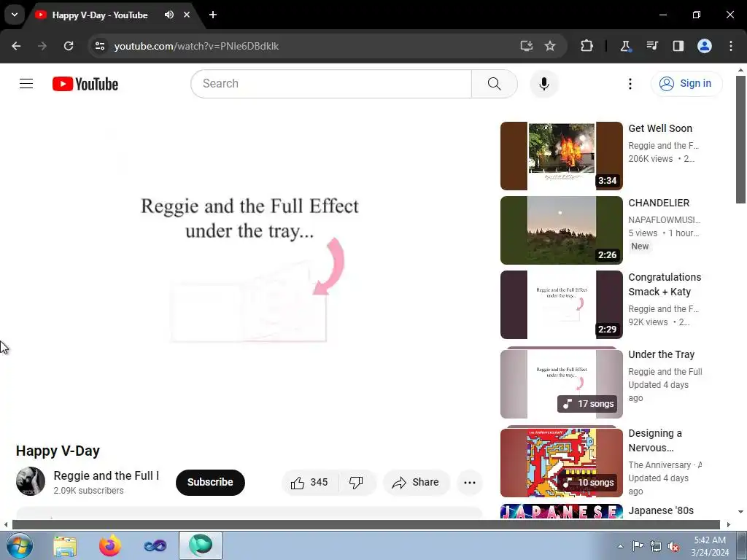Mute the tab using speaker icon

click(169, 15)
